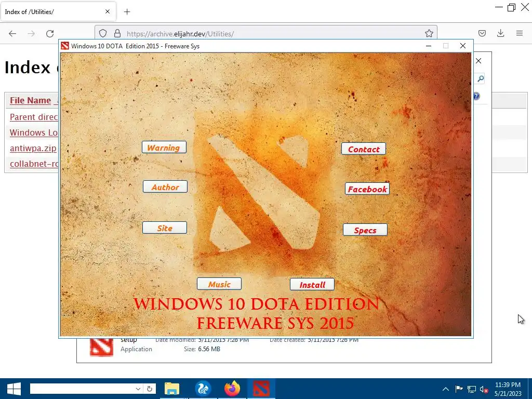Click the muted volume tray icon

coord(484,389)
